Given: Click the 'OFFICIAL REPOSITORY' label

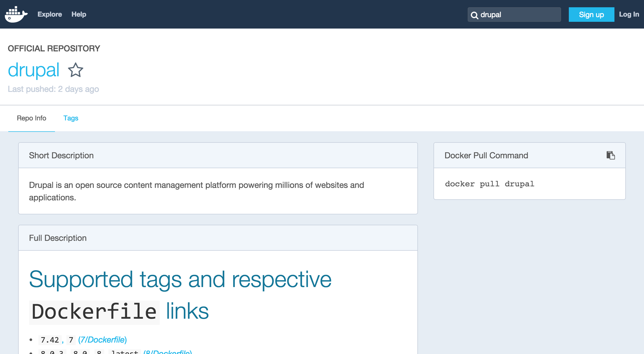Looking at the screenshot, I should pos(54,49).
